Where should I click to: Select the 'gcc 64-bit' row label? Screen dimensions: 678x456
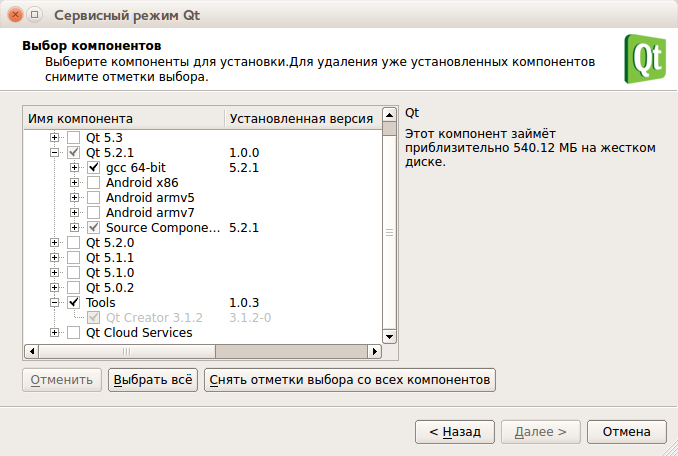tap(136, 167)
